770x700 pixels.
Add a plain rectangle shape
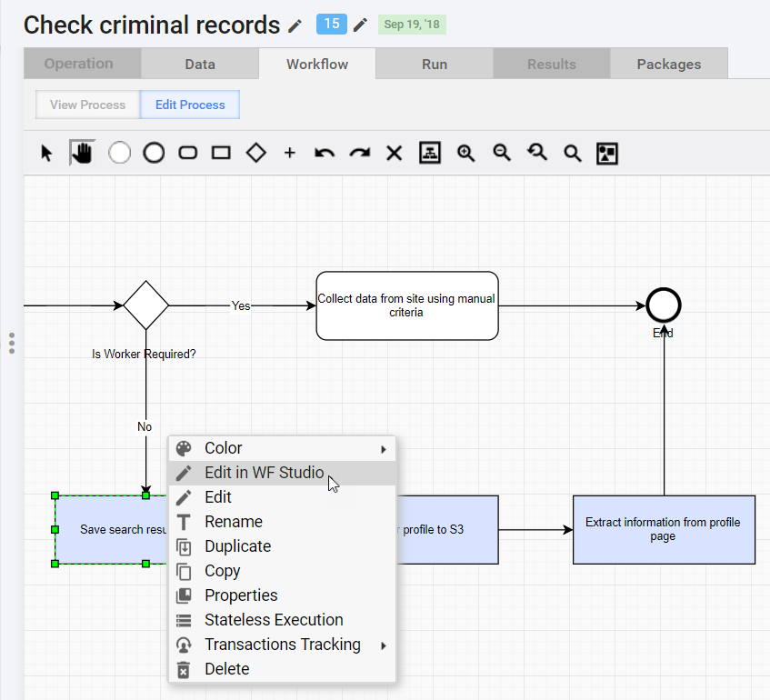221,153
